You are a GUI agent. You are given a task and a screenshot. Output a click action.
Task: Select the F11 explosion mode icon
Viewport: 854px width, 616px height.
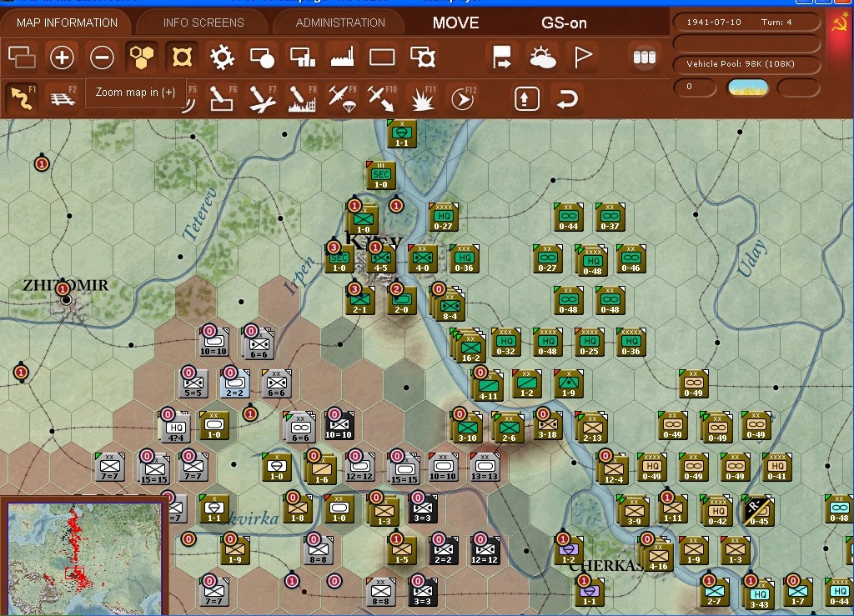tap(422, 98)
